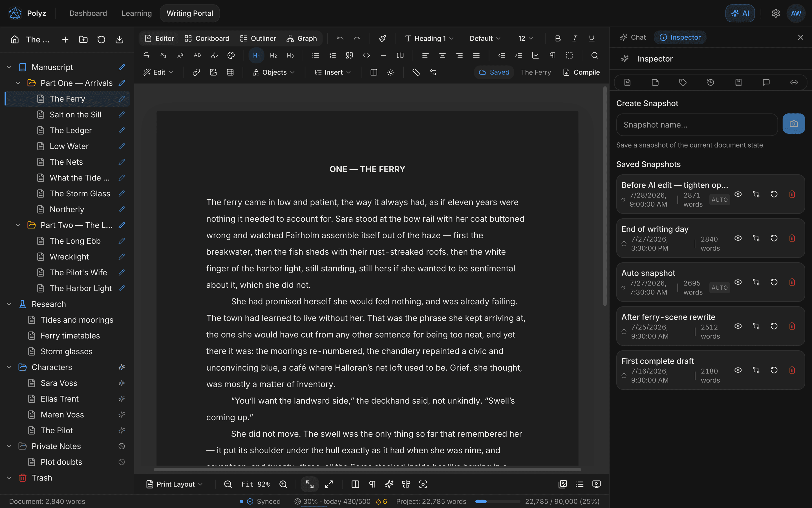Insert an image into the document
812x508 pixels.
pos(213,72)
